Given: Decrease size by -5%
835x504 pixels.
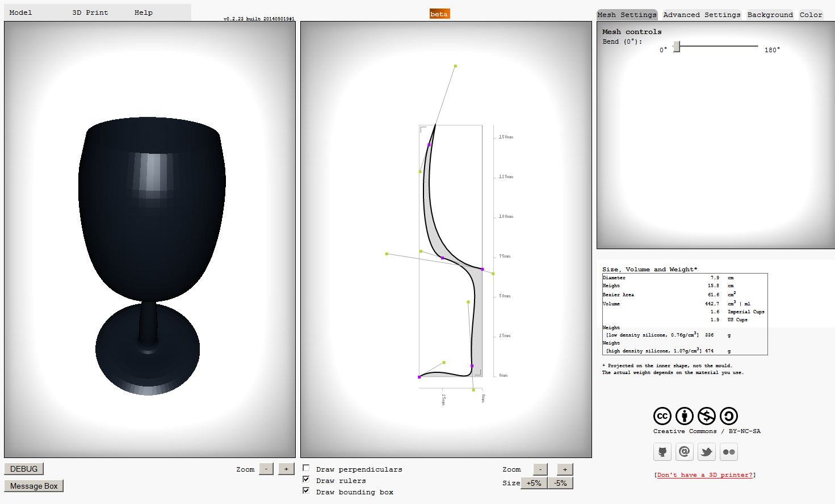Looking at the screenshot, I should click(560, 483).
